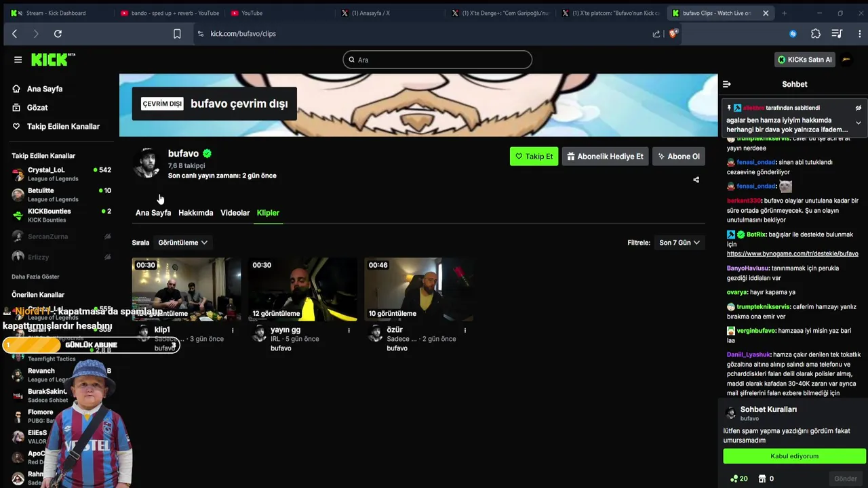Click Abone Ol subscribe button
The image size is (868, 488).
pyautogui.click(x=679, y=157)
